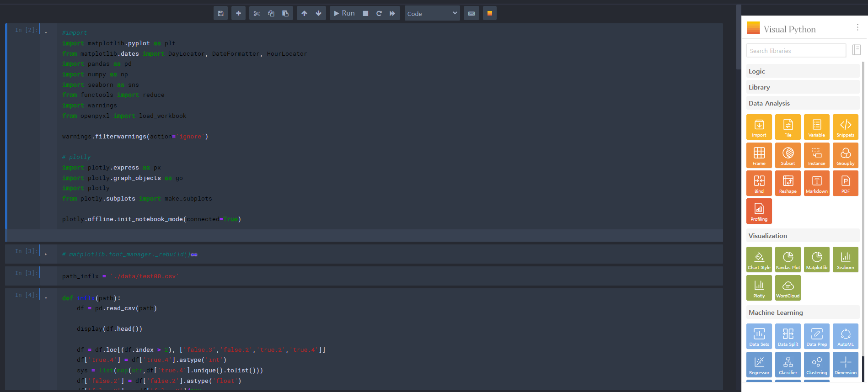The image size is (868, 392).
Task: Open the Import tool
Action: [x=759, y=127]
